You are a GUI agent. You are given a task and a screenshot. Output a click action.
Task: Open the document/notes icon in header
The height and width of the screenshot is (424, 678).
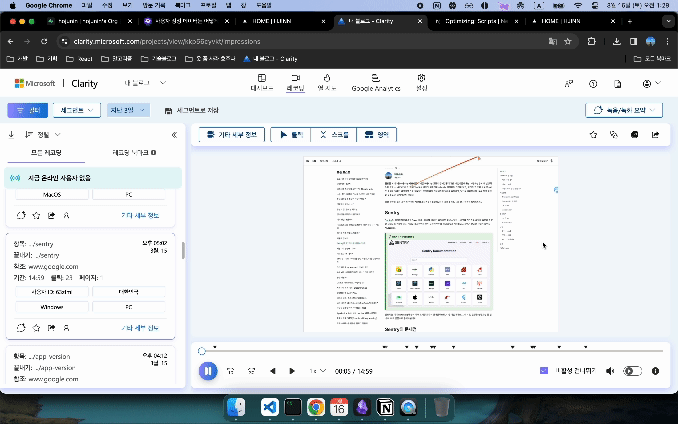pos(617,84)
